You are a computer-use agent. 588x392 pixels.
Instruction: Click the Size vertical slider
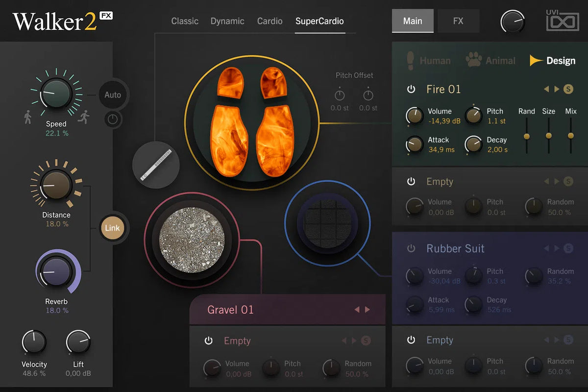548,136
